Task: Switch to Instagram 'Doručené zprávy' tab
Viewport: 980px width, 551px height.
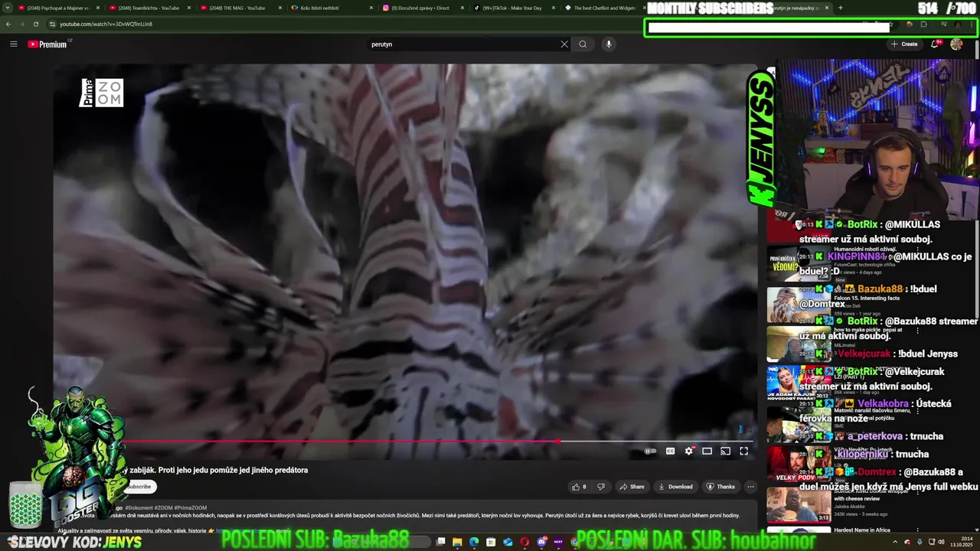Action: click(x=423, y=8)
